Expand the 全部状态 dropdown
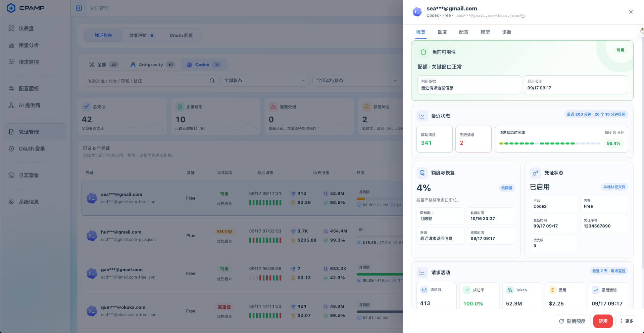This screenshot has height=333, width=644. [265, 81]
